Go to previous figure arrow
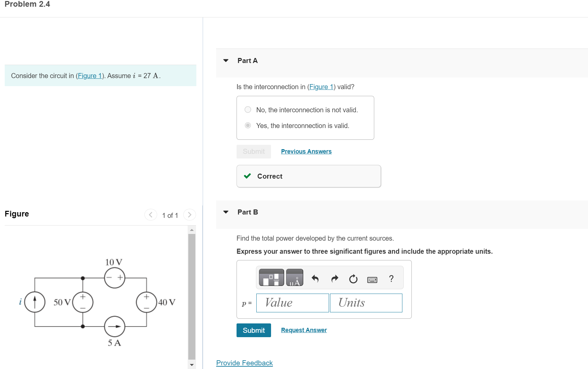This screenshot has width=588, height=369. pyautogui.click(x=151, y=215)
